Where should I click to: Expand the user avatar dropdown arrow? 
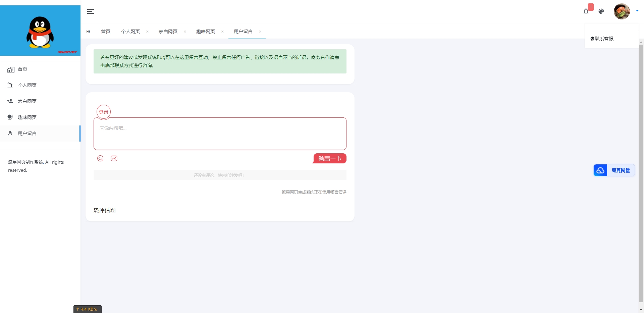(637, 11)
